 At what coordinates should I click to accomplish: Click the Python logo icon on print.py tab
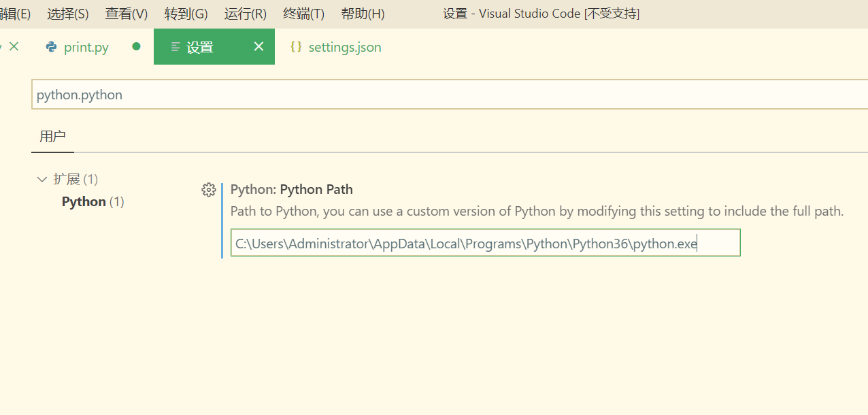point(50,46)
